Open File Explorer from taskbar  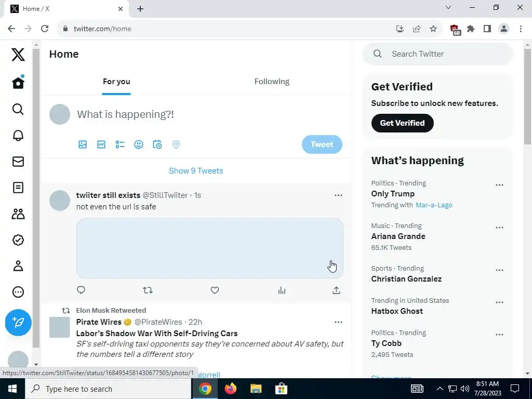click(256, 389)
